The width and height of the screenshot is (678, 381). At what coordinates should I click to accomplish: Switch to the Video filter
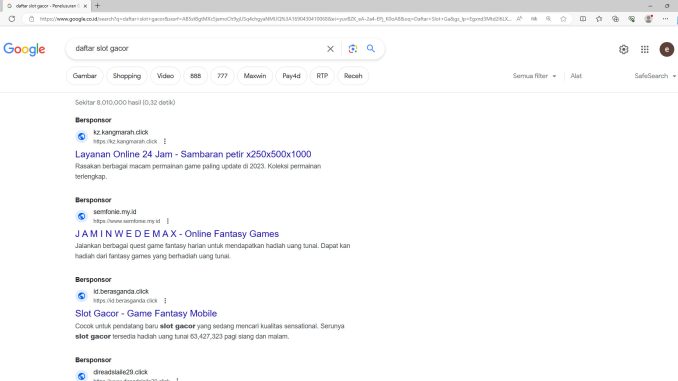[165, 76]
